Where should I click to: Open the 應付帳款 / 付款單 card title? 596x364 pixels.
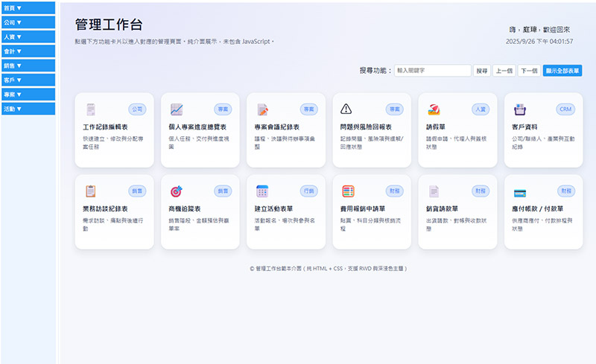[x=537, y=208]
